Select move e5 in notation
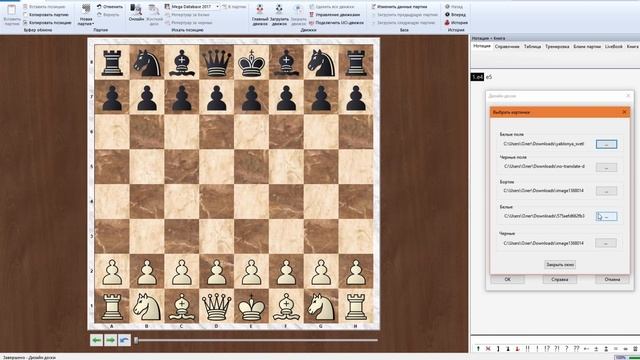Image resolution: width=640 pixels, height=360 pixels. coord(489,77)
